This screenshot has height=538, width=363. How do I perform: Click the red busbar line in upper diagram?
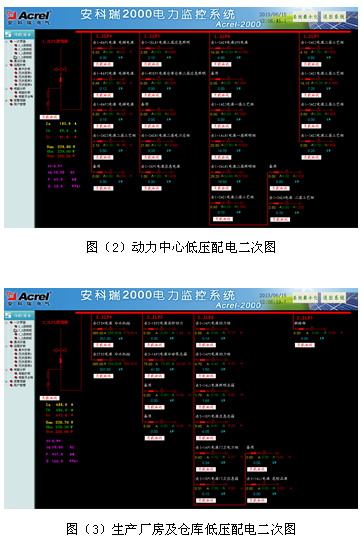213,32
